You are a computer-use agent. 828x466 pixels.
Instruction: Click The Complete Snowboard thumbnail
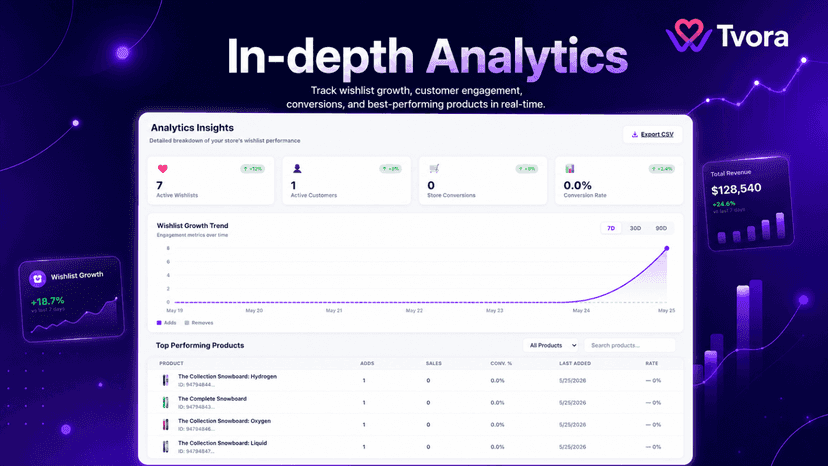[x=165, y=403]
